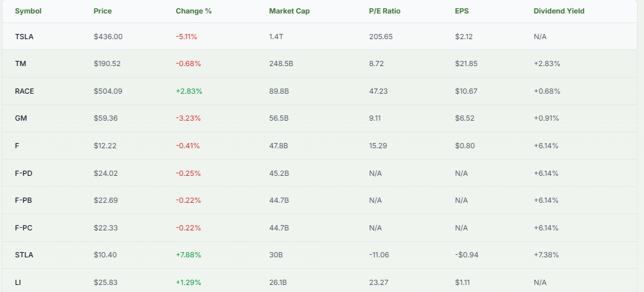
Task: Open the TSLA symbol row
Action: [x=24, y=37]
